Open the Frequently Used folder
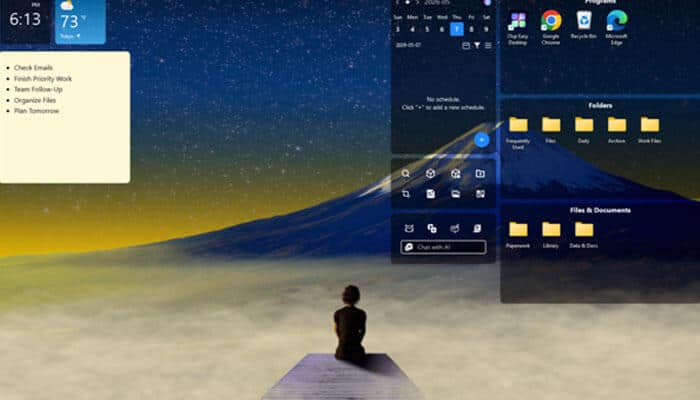 (518, 133)
